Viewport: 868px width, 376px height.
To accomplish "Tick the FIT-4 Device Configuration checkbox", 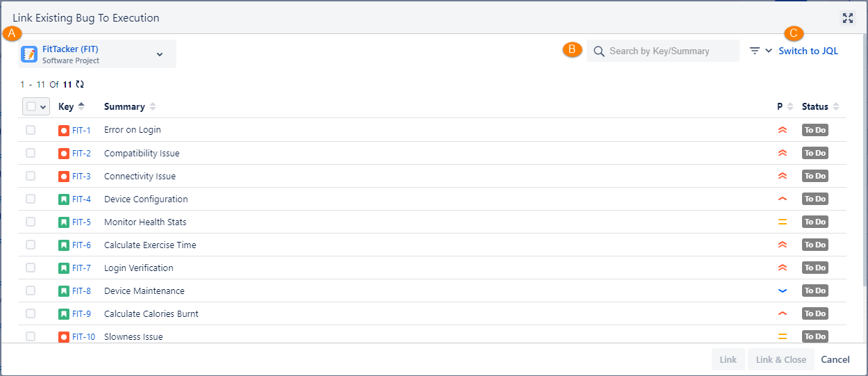I will coord(31,199).
